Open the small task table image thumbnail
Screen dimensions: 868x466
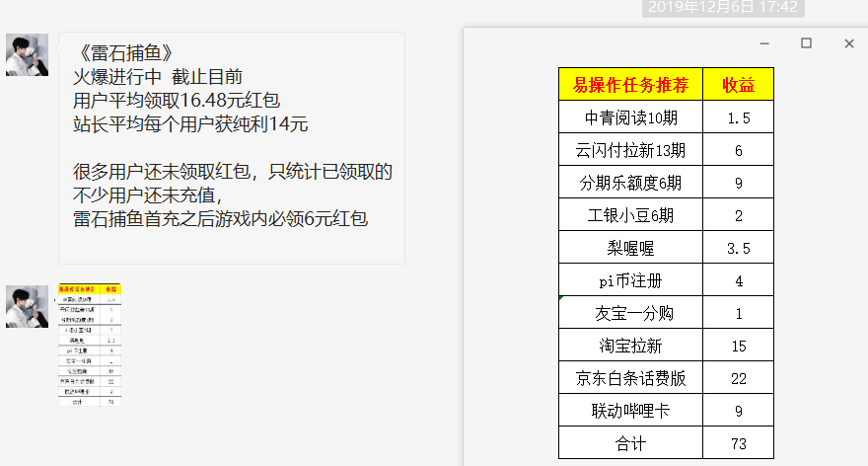tap(90, 345)
